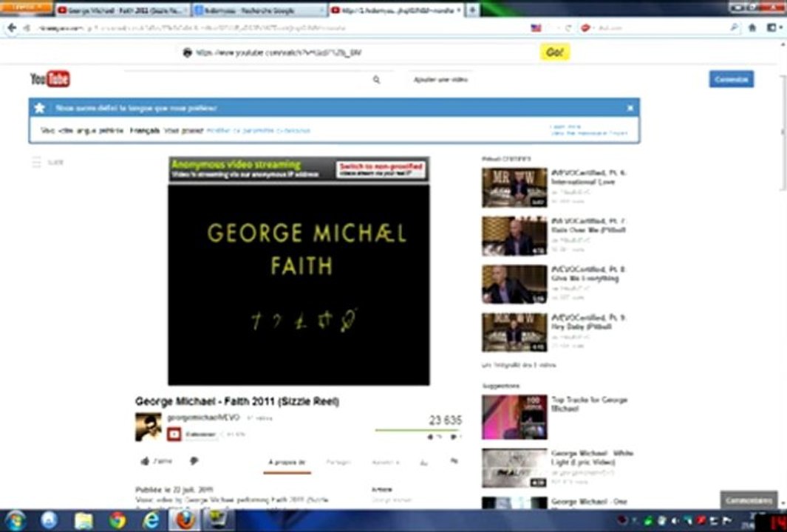
Task: Launch Internet Explorer from taskbar
Action: 151,521
